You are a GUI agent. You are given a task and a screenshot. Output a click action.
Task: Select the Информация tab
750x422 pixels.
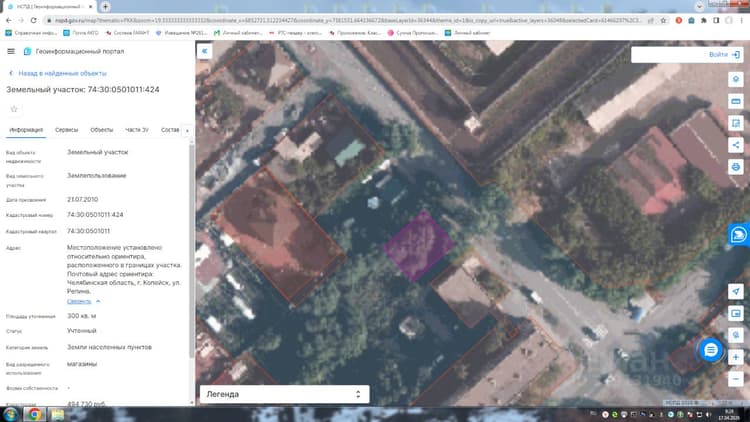tap(26, 130)
